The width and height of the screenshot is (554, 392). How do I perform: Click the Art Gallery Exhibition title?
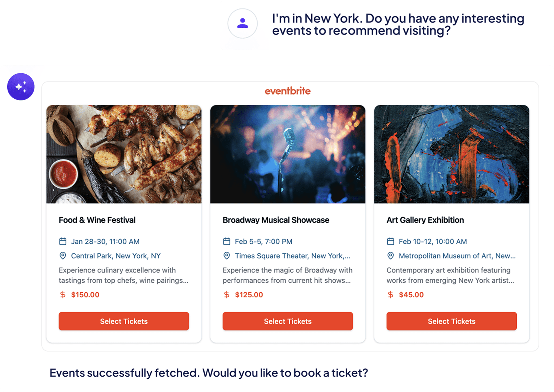[x=425, y=220]
